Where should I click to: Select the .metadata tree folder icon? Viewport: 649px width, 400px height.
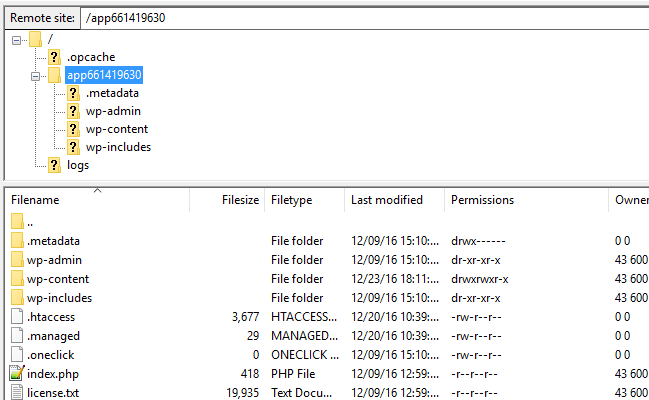tap(73, 93)
